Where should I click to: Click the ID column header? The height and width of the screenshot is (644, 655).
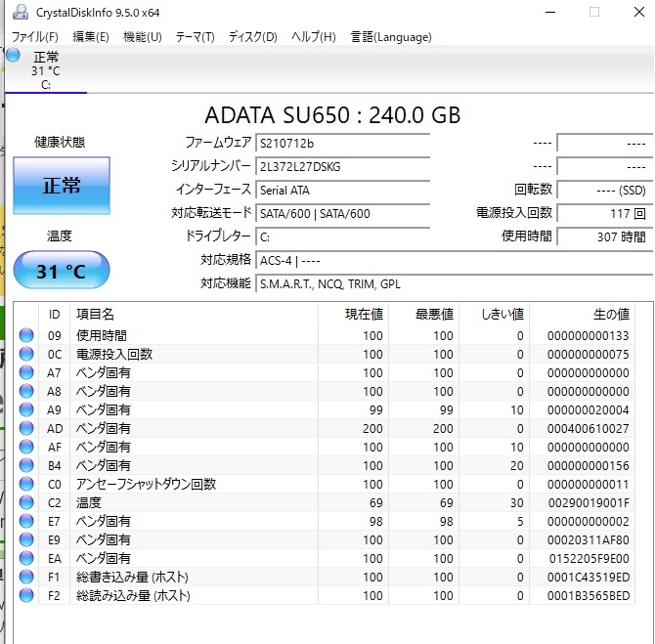click(55, 314)
